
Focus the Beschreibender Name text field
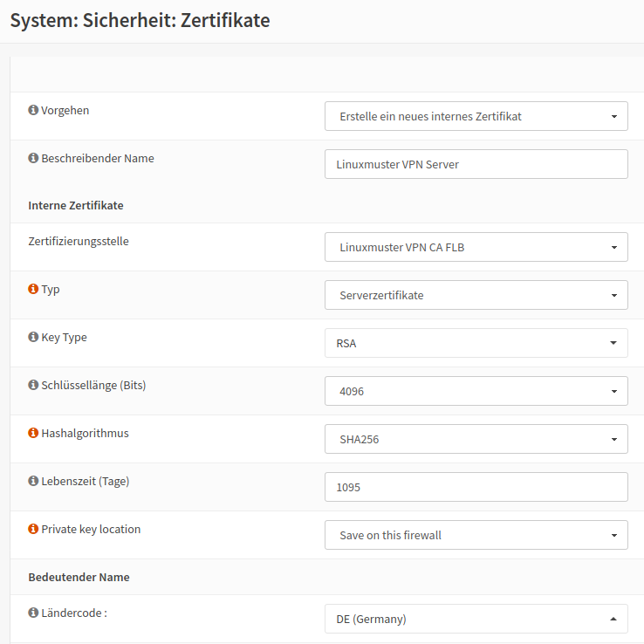[x=476, y=164]
